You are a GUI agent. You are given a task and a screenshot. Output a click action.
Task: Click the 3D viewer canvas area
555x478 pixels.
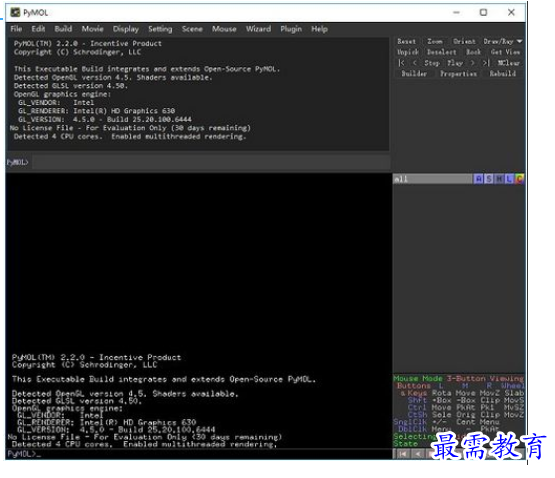click(198, 262)
